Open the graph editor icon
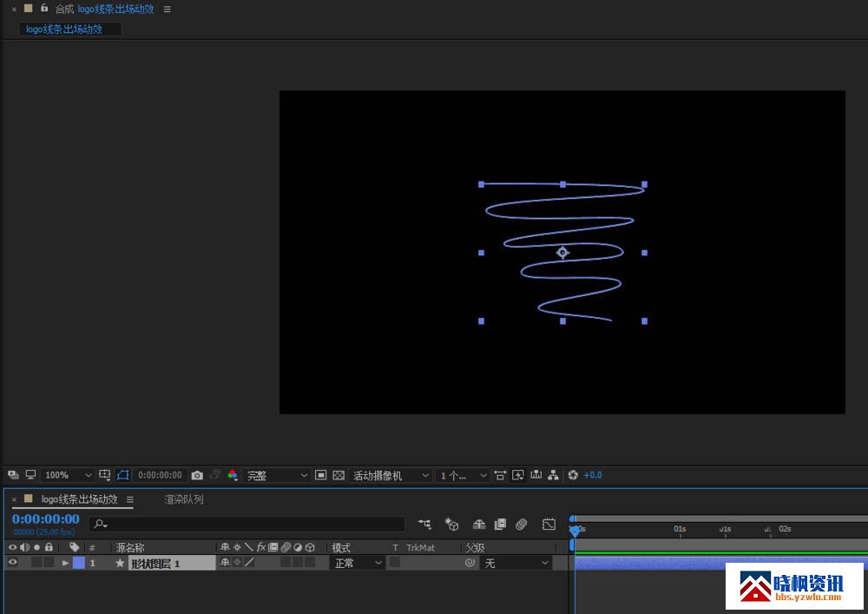The image size is (868, 614). [549, 524]
